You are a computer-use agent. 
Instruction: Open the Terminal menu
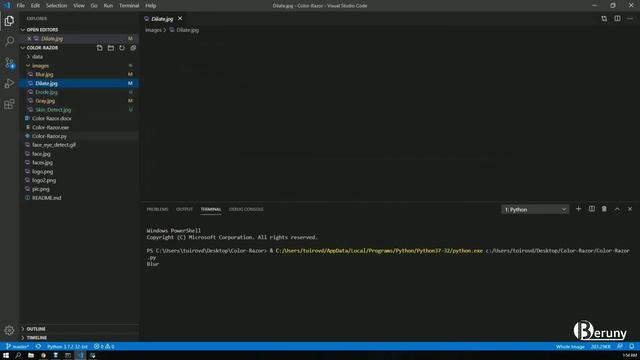coord(129,6)
